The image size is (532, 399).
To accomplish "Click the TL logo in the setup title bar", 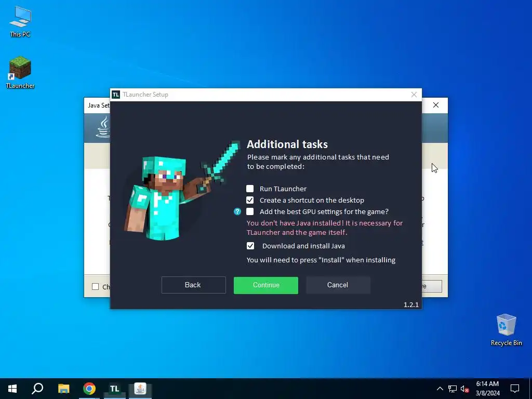I will click(116, 95).
